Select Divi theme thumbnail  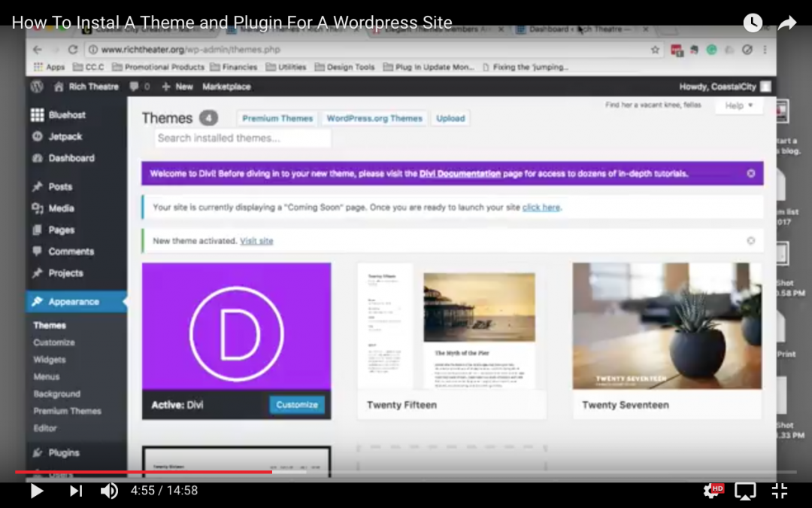237,326
